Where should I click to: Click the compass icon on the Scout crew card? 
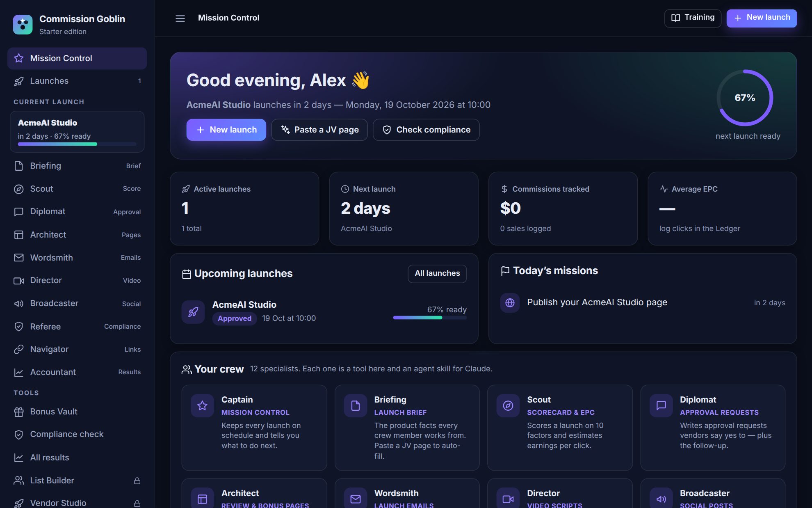[508, 406]
